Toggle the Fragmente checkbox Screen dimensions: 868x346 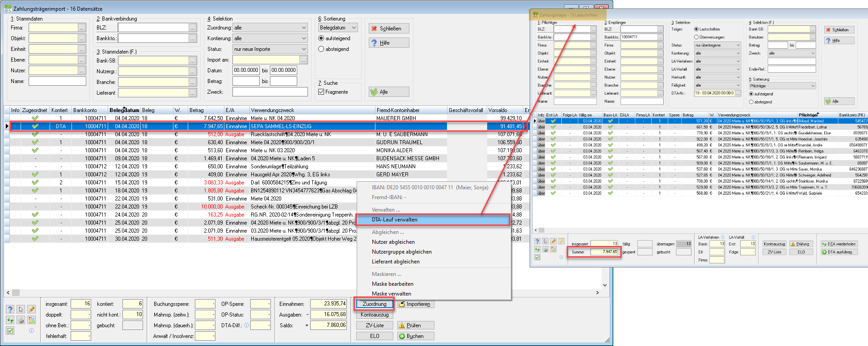click(x=321, y=92)
